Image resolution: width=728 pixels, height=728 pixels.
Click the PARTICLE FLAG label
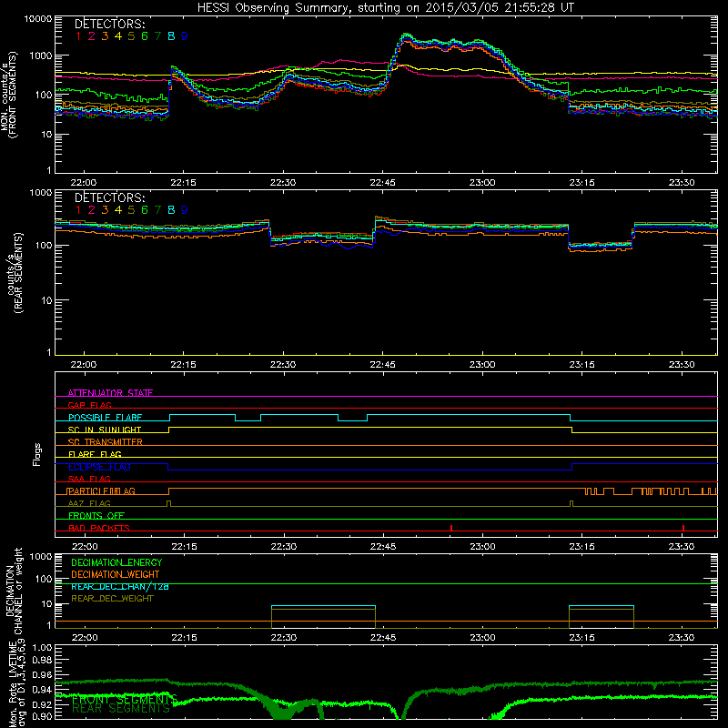pos(101,491)
